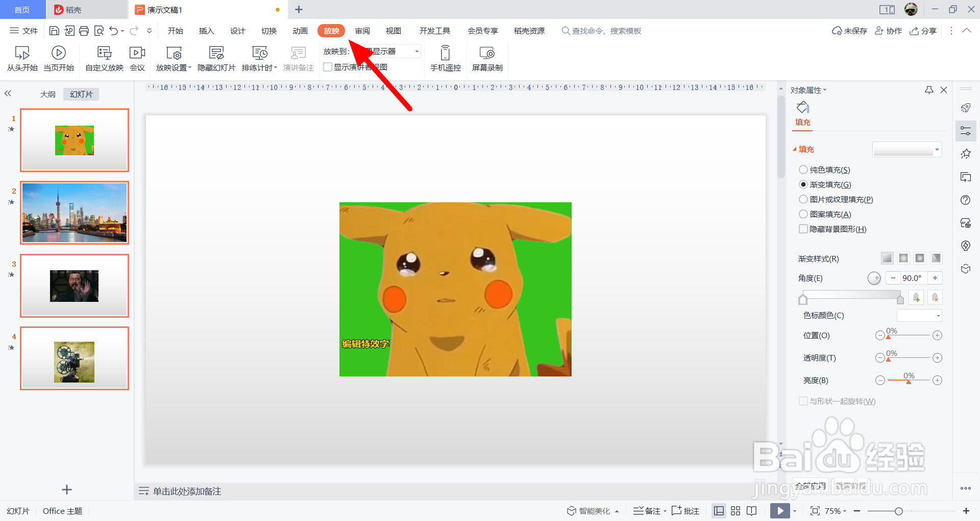Open 对象属性 panel title dropdown

coord(825,90)
